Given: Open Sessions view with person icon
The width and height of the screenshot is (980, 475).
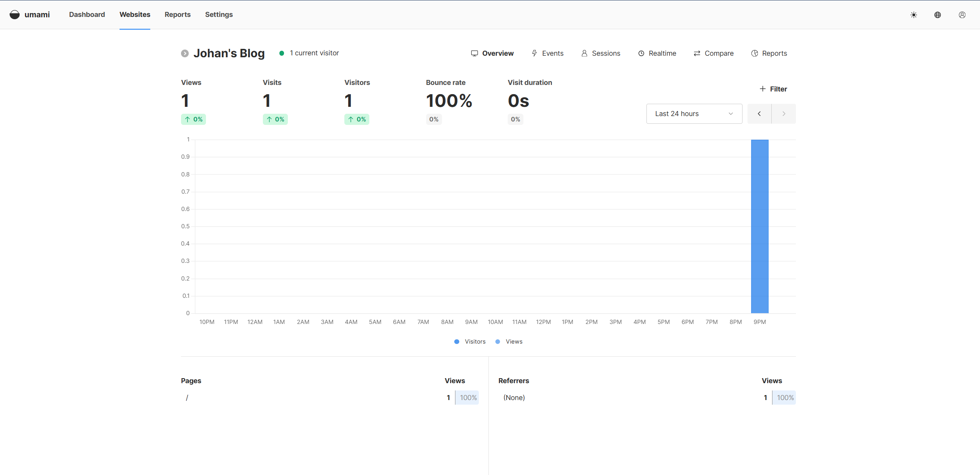Looking at the screenshot, I should [x=601, y=53].
